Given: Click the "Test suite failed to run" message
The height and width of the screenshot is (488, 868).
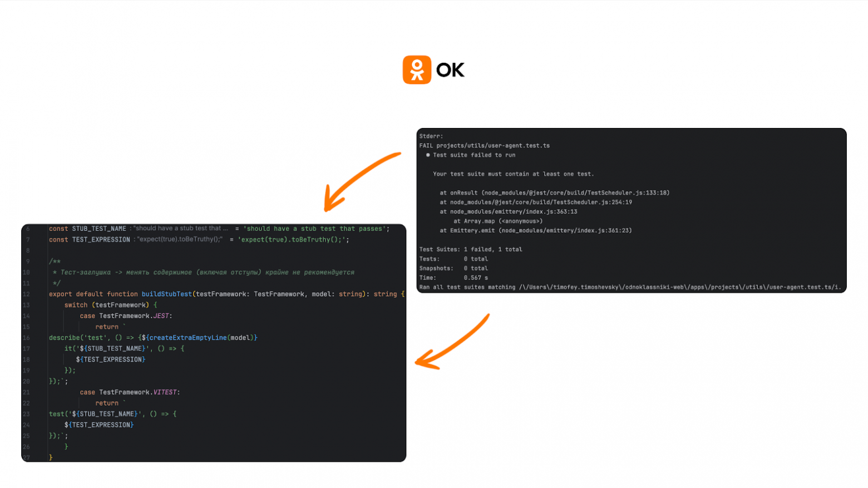Looking at the screenshot, I should click(474, 155).
